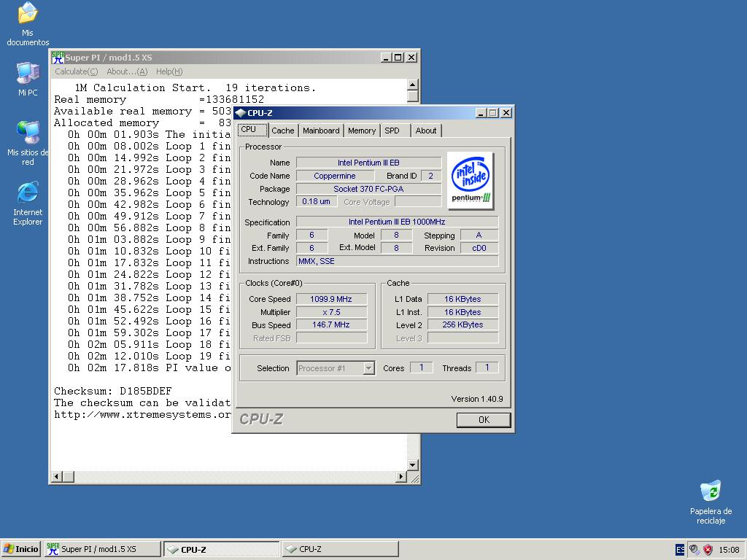Click Super PI vertical scrollbar up arrow
The height and width of the screenshot is (560, 747).
413,85
